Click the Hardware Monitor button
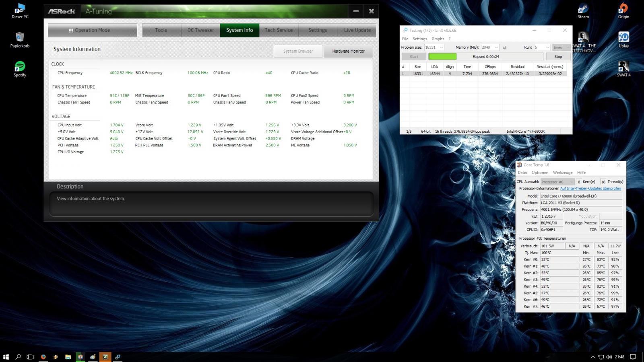The image size is (644, 362). click(x=348, y=51)
